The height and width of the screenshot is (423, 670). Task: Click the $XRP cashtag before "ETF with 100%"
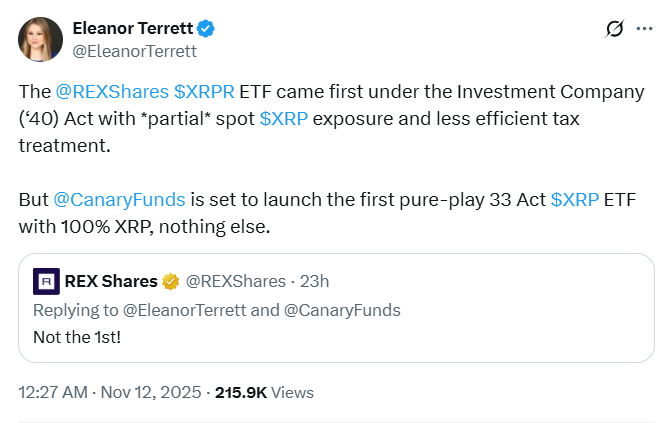click(575, 198)
